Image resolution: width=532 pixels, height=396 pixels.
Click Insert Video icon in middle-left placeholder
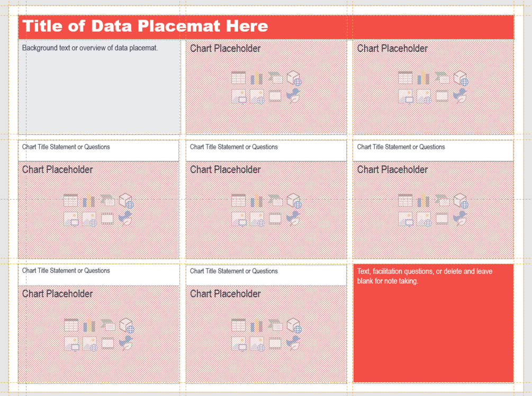click(107, 218)
